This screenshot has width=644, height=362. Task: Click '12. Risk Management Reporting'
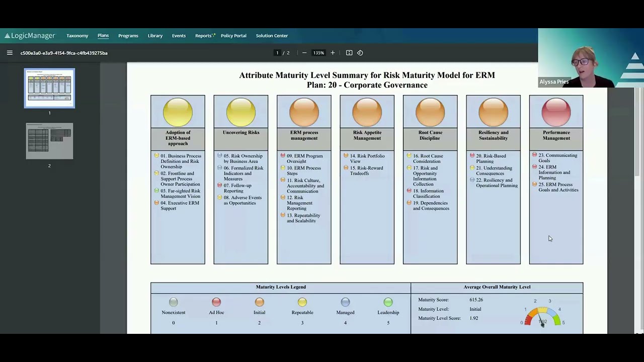coord(299,203)
